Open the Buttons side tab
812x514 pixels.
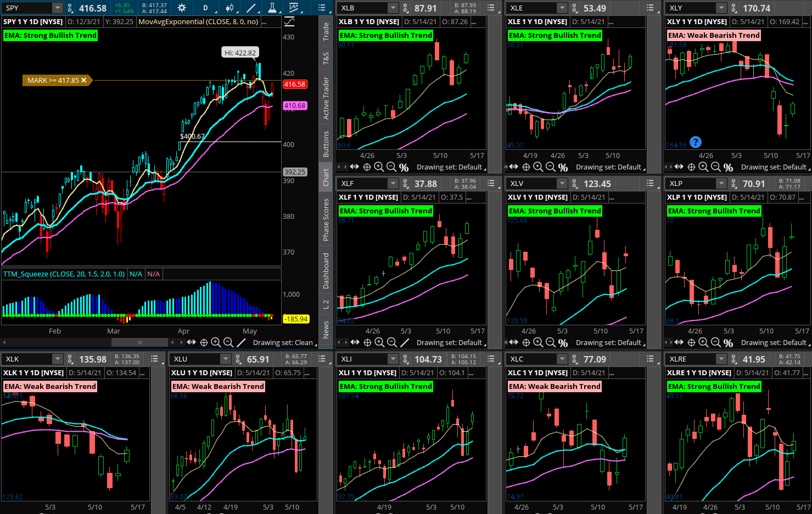tap(326, 144)
